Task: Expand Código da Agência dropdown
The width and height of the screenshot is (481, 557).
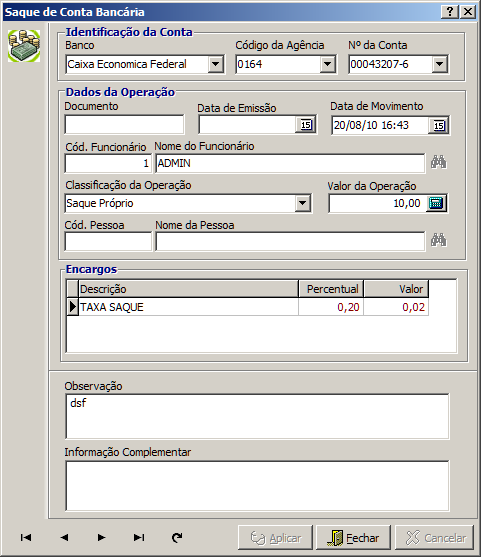Action: tap(328, 64)
